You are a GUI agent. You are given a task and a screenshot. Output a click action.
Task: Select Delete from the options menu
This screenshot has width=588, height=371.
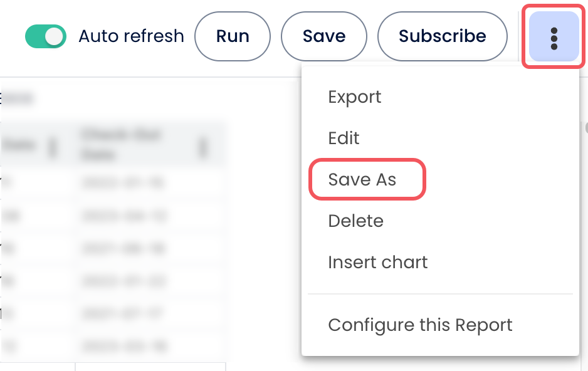tap(355, 221)
